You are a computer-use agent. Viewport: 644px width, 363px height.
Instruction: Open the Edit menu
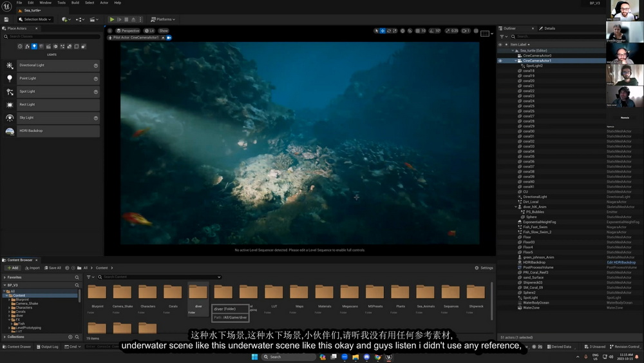pyautogui.click(x=31, y=3)
